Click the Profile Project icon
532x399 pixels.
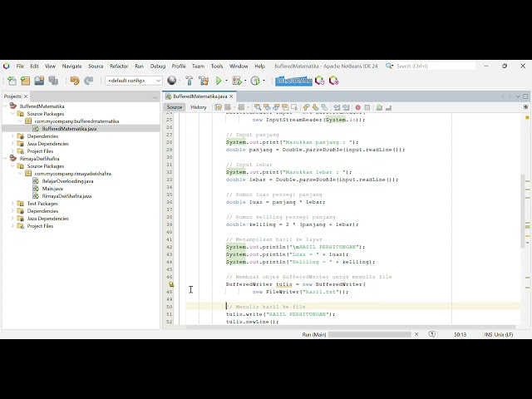[x=255, y=81]
